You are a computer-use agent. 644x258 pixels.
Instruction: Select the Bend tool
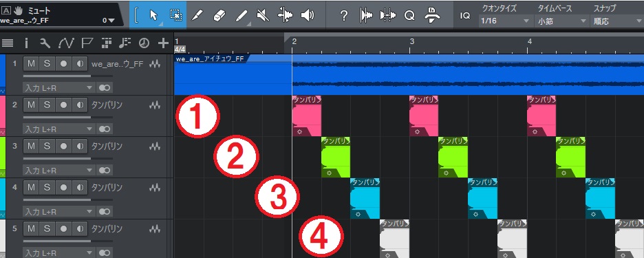pyautogui.click(x=285, y=15)
